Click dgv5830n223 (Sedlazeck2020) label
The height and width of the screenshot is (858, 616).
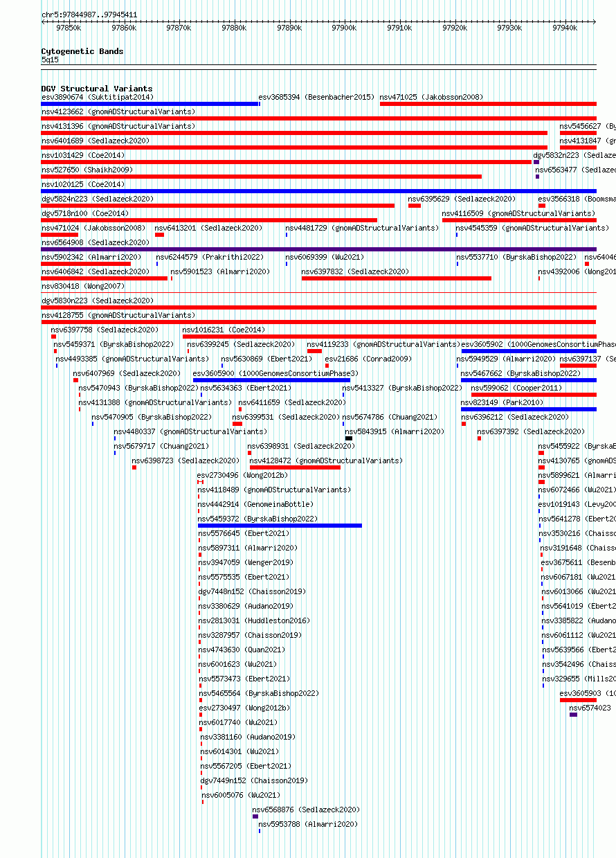click(x=97, y=301)
